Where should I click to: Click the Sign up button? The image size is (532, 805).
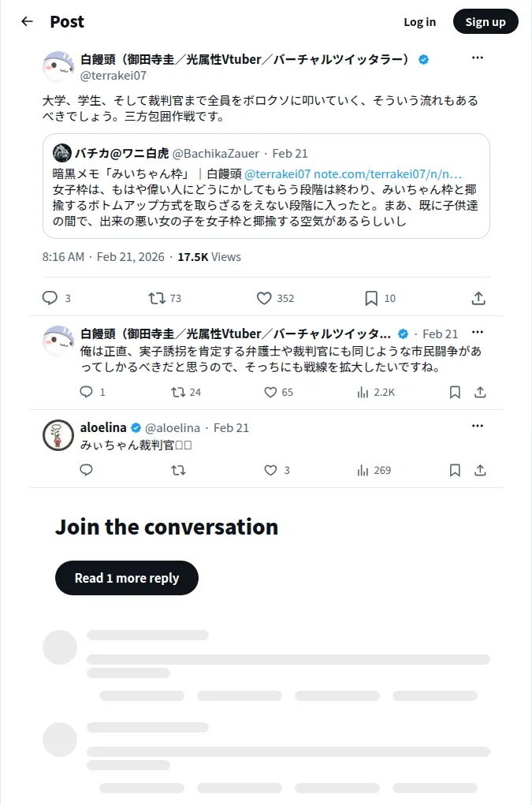[485, 21]
